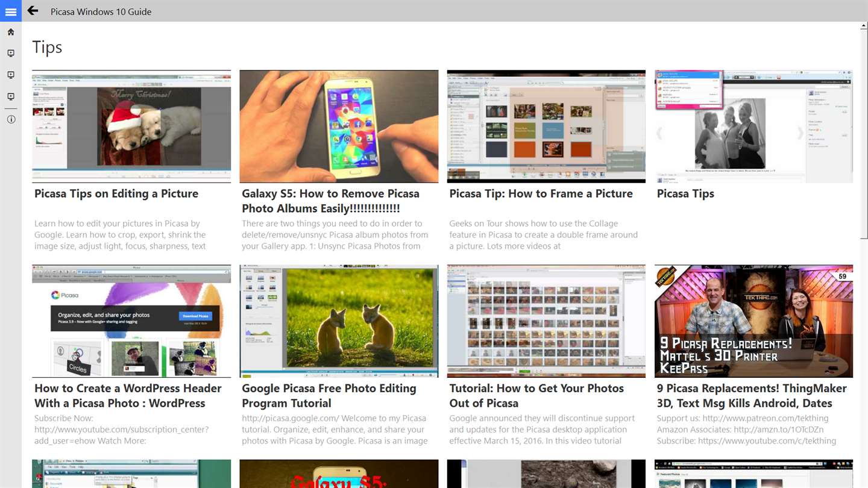
Task: Open the photo grid library thumbnail
Action: pos(546,321)
